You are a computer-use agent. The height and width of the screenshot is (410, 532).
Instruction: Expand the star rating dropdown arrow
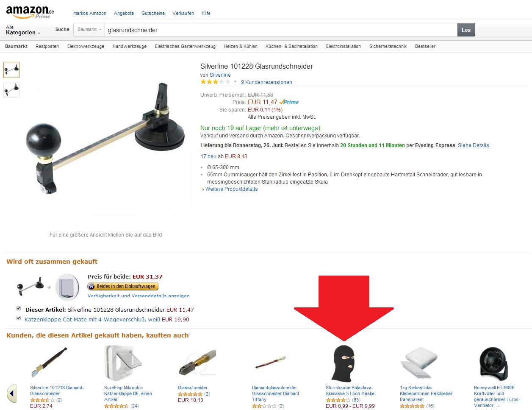(x=236, y=82)
